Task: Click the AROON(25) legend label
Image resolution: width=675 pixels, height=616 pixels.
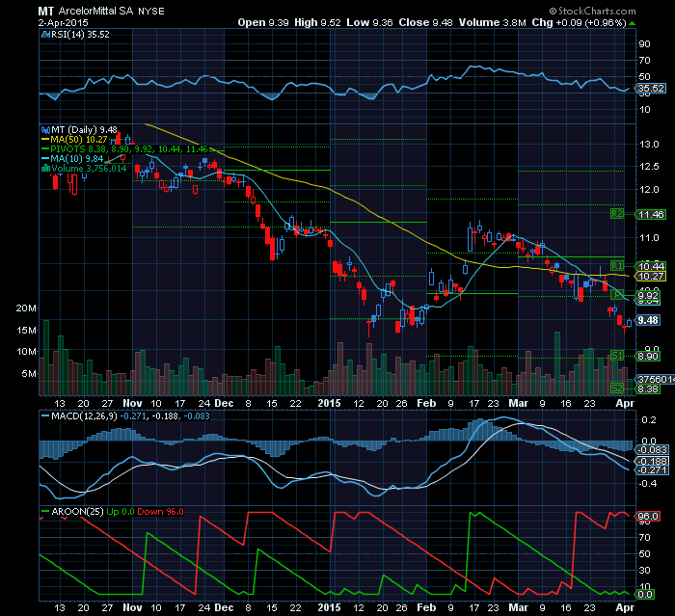Action: (77, 511)
